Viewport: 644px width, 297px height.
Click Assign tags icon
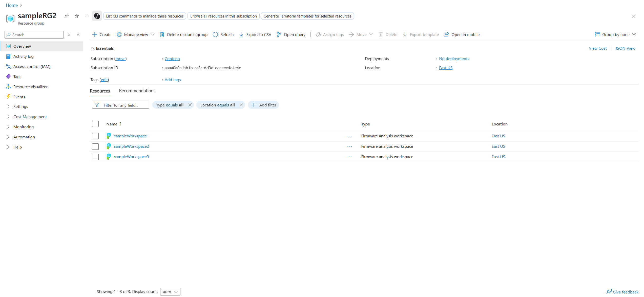pos(318,34)
